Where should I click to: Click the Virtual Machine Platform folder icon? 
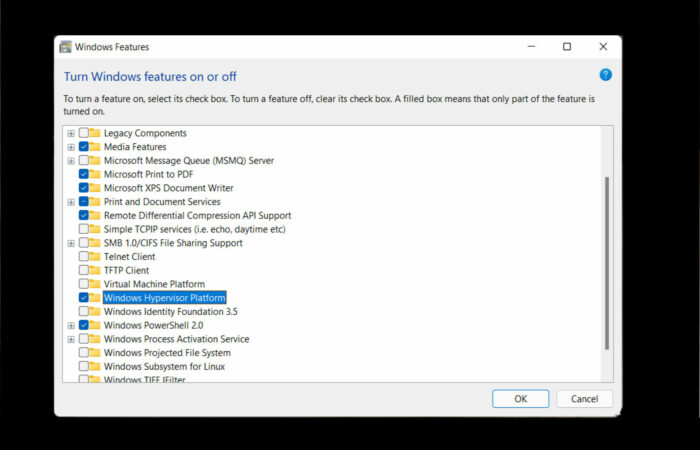(x=95, y=284)
